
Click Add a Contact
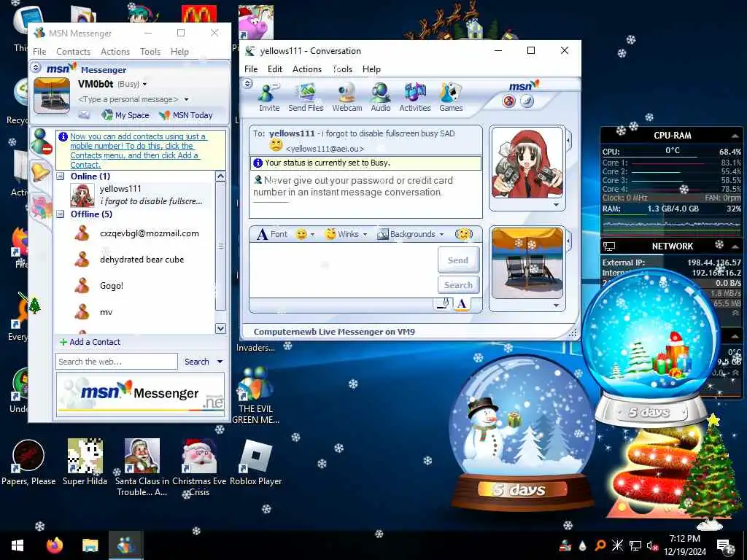pyautogui.click(x=90, y=342)
